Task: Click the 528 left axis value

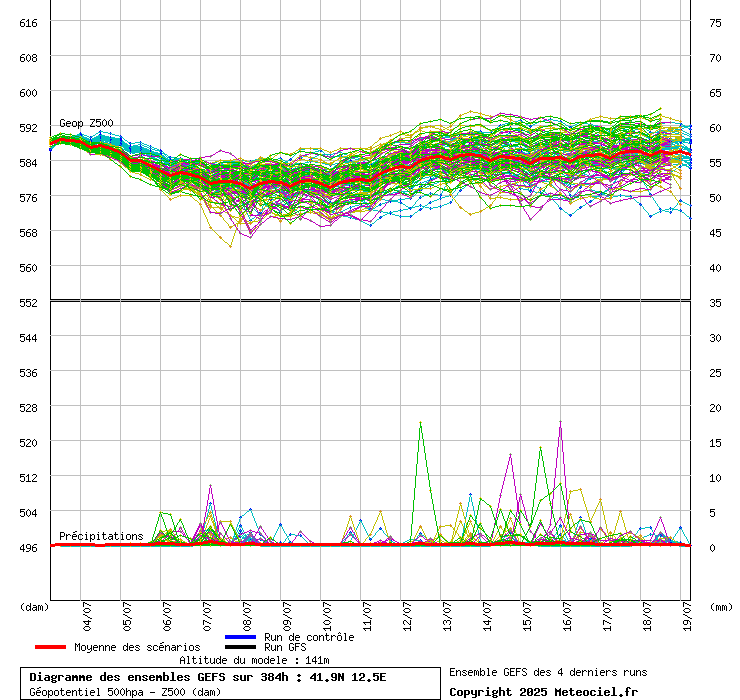Action: [x=28, y=408]
